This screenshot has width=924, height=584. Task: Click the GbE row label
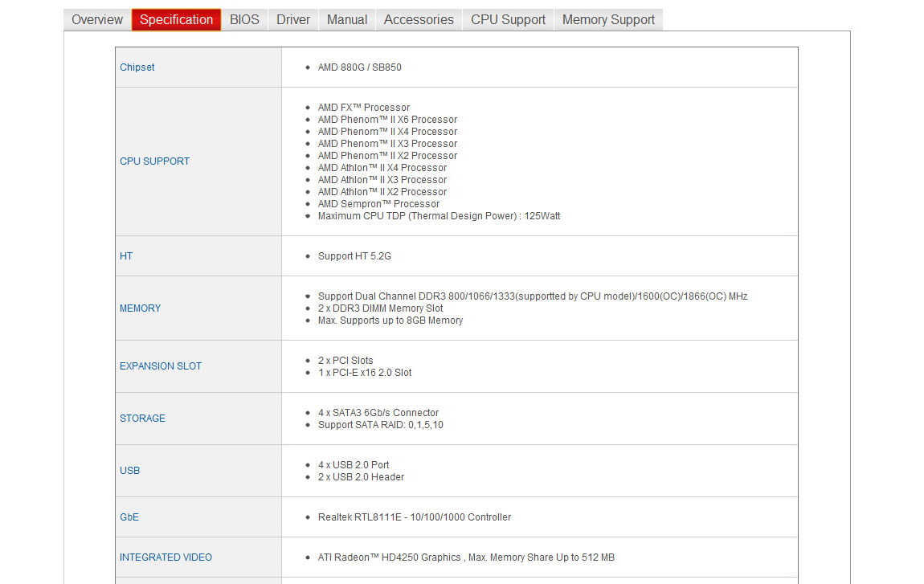(x=129, y=517)
